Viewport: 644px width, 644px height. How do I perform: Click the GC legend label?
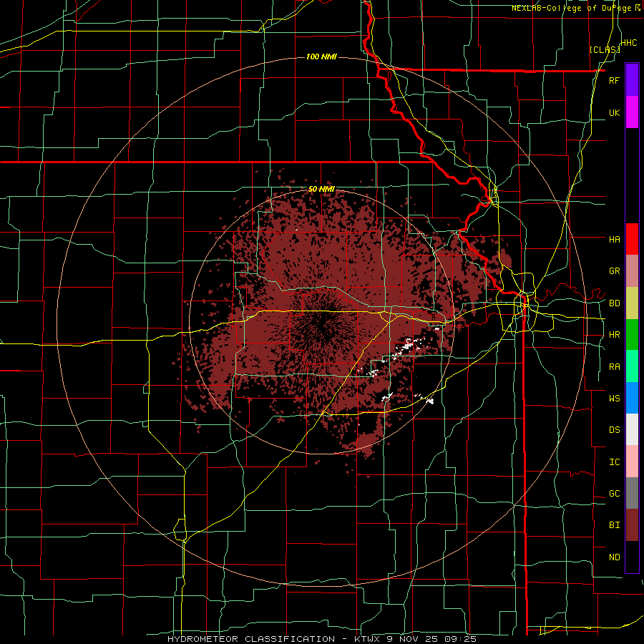[614, 494]
